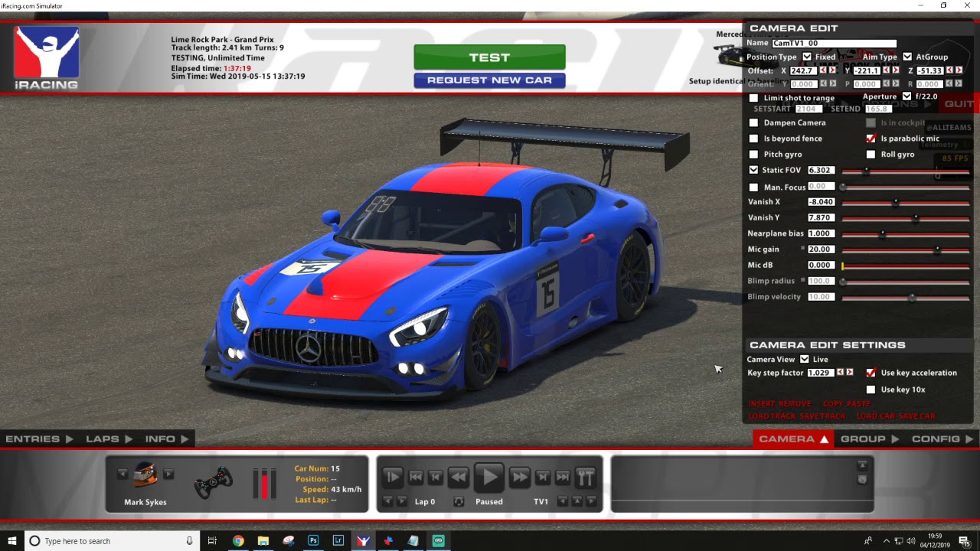Rewind the replay
The height and width of the screenshot is (551, 980).
(459, 477)
